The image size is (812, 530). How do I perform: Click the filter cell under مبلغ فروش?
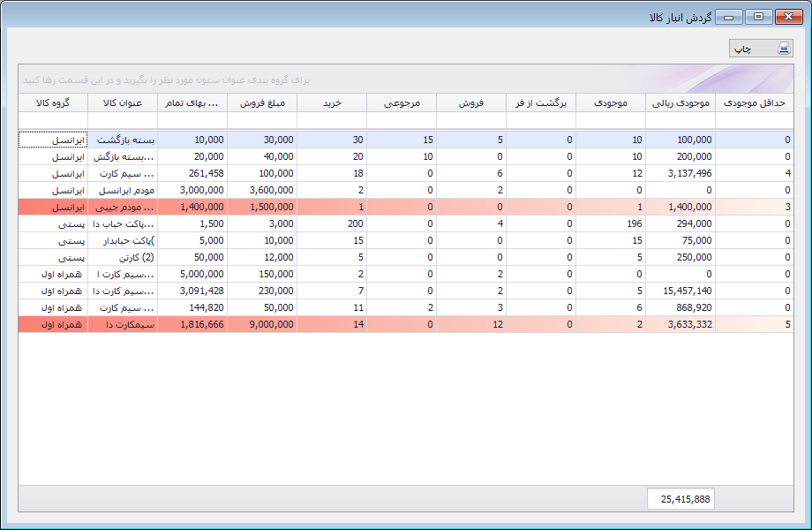262,120
